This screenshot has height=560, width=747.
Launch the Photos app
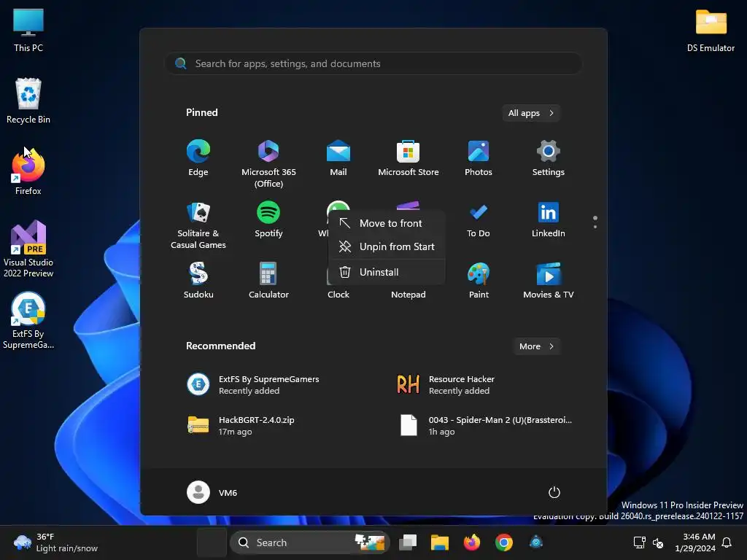tap(479, 158)
